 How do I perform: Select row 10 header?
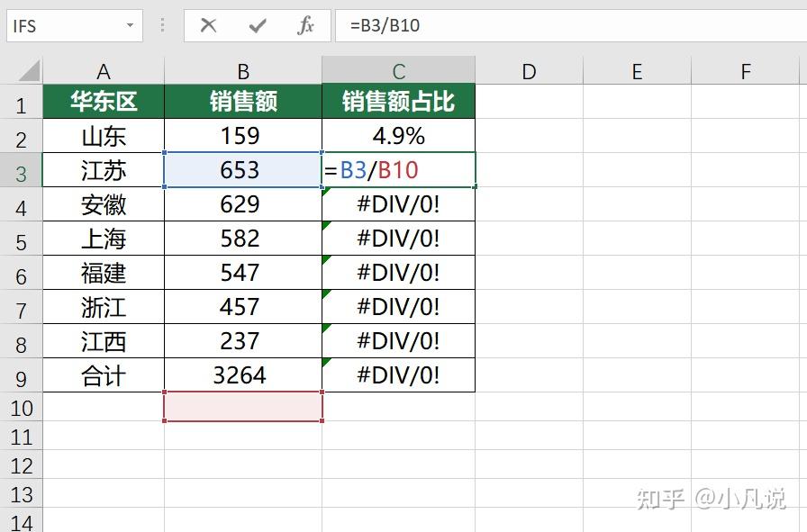point(21,407)
